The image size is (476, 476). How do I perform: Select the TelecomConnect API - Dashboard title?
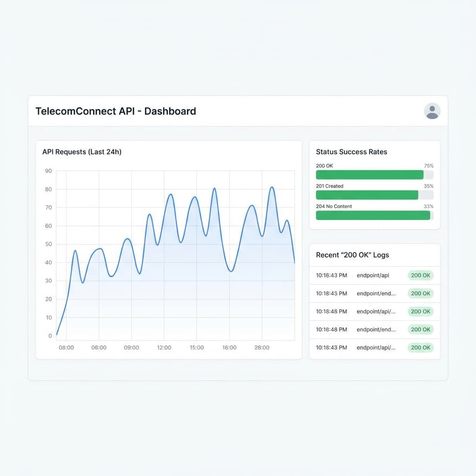(116, 111)
